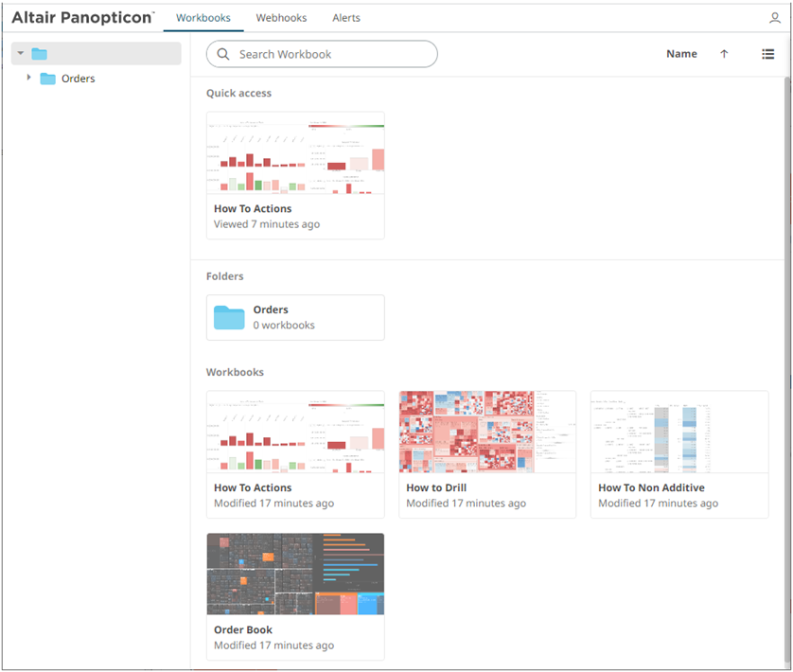Image resolution: width=793 pixels, height=672 pixels.
Task: Open the user profile icon
Action: coord(774,17)
